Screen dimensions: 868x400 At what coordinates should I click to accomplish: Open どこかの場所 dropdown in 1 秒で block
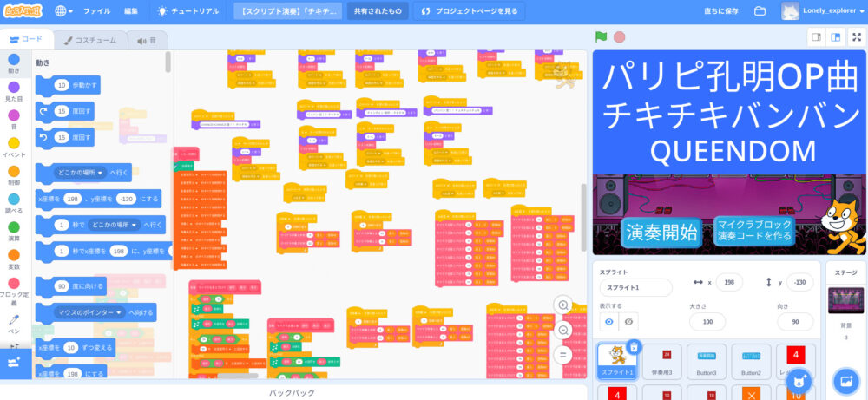[x=114, y=225]
